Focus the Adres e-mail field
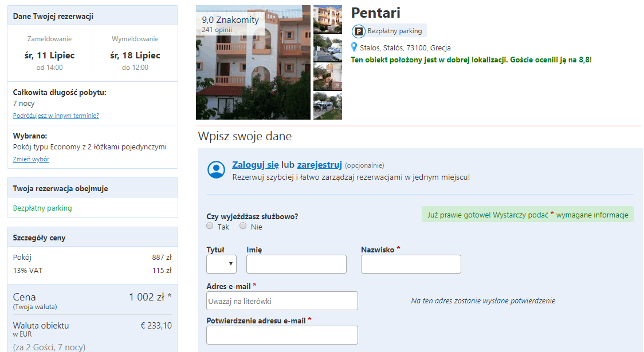 coord(282,300)
